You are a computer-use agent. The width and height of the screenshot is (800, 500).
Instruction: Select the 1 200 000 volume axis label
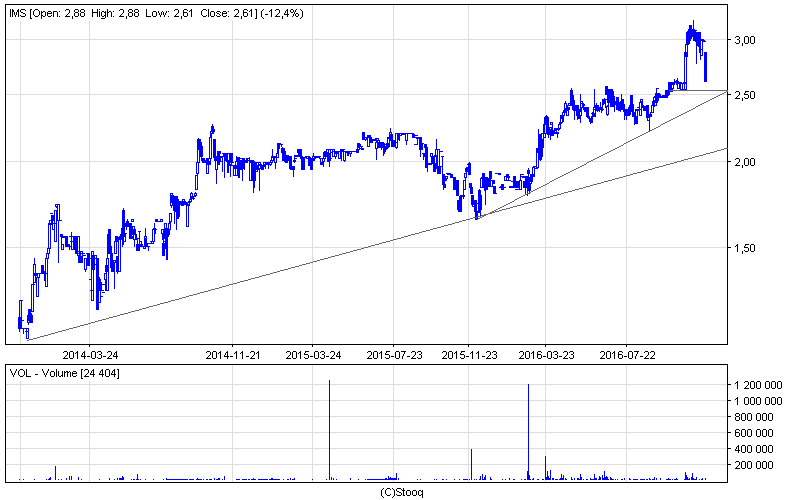(758, 385)
